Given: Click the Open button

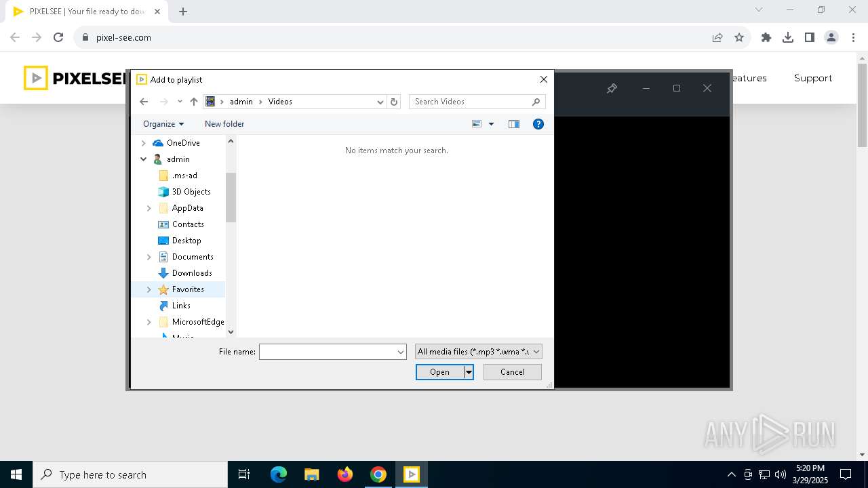Looking at the screenshot, I should click(439, 372).
